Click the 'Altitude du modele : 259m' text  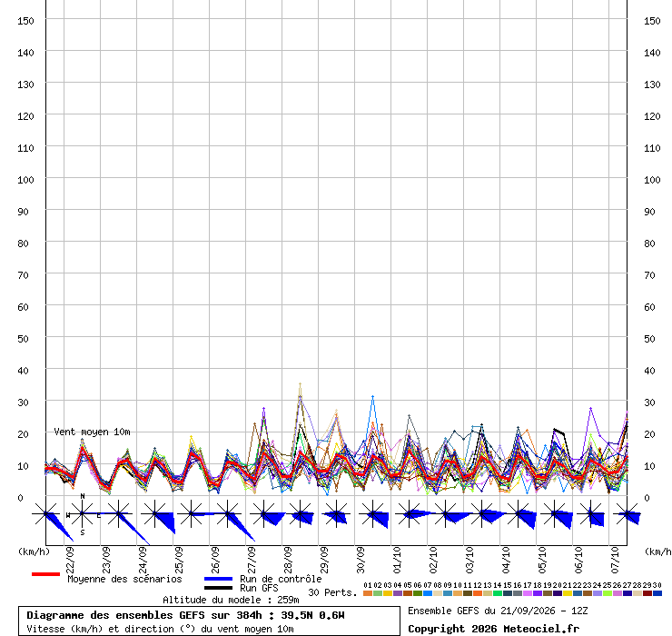[x=231, y=600]
